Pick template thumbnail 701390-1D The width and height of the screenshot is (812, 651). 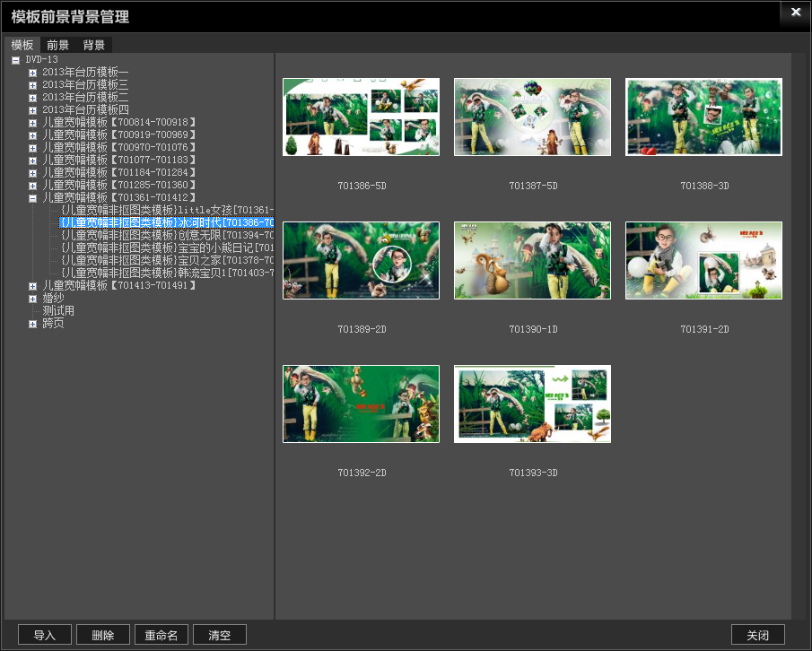532,260
